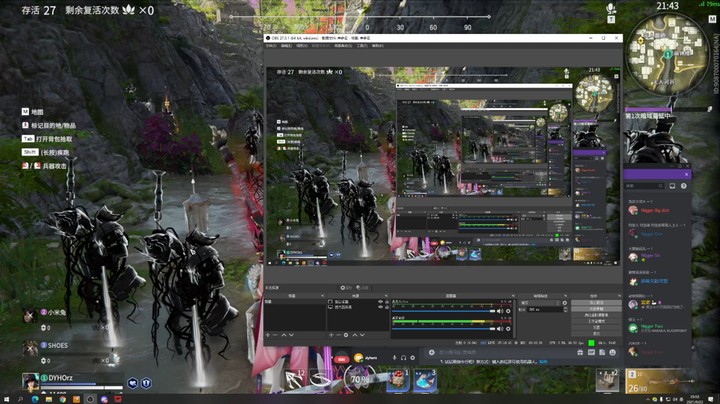Click Scenes dock header popout arrow
Image resolution: width=720 pixels, height=404 pixels.
tap(322, 296)
